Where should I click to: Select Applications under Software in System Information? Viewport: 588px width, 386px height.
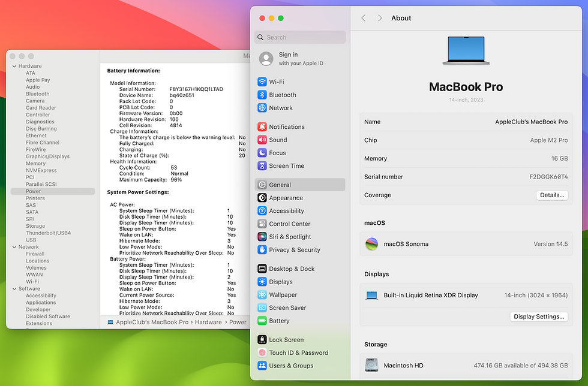click(x=41, y=303)
